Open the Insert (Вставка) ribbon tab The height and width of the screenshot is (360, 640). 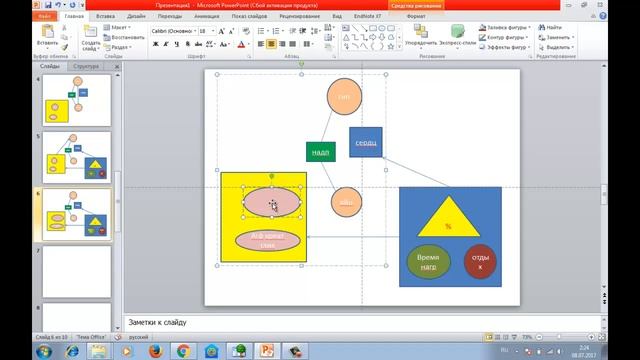pyautogui.click(x=105, y=16)
